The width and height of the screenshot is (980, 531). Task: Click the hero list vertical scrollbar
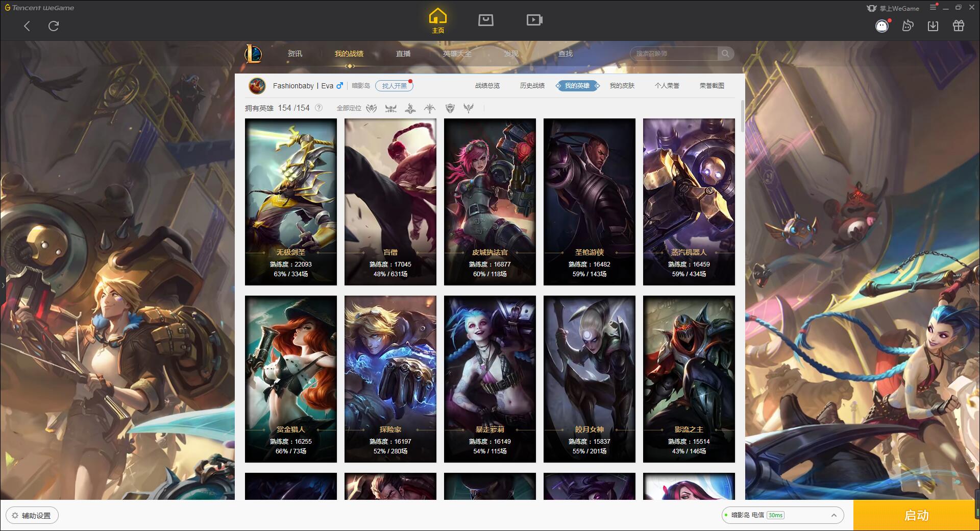pos(743,117)
